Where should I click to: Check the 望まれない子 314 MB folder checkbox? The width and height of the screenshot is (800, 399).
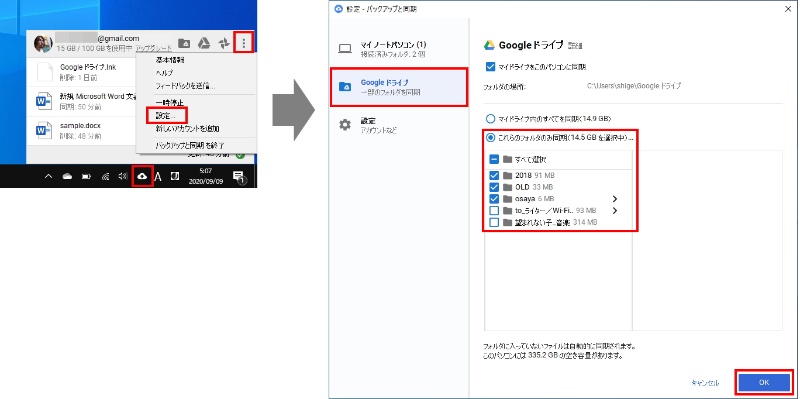pos(494,222)
